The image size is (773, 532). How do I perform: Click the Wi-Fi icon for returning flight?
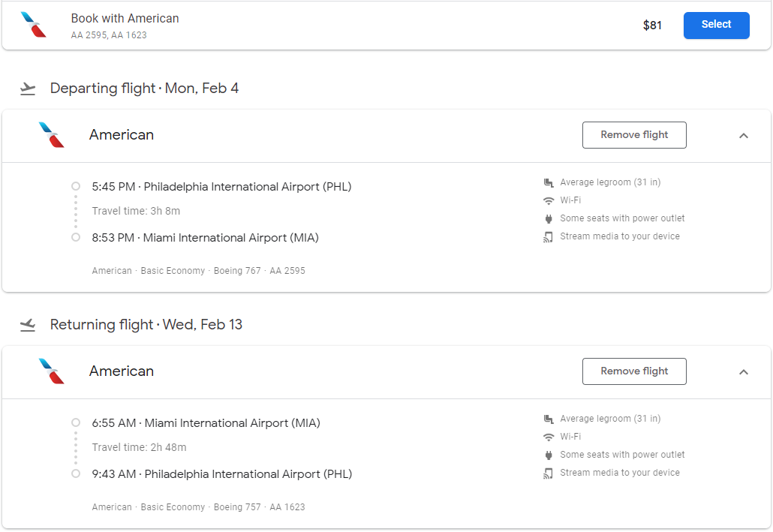[x=549, y=437]
